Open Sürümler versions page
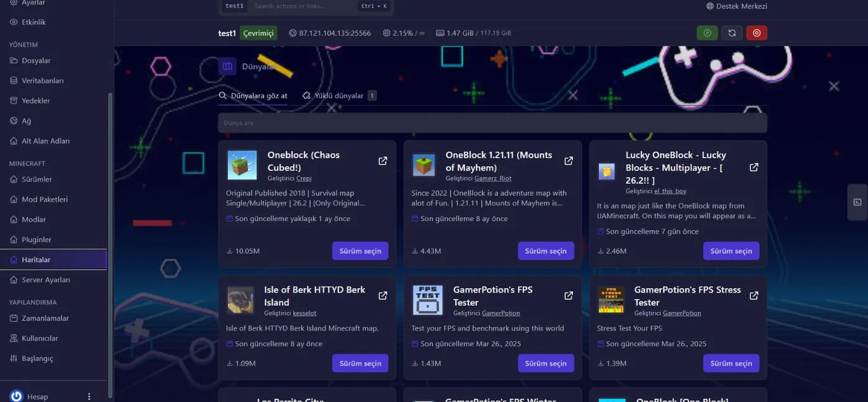 pos(37,180)
